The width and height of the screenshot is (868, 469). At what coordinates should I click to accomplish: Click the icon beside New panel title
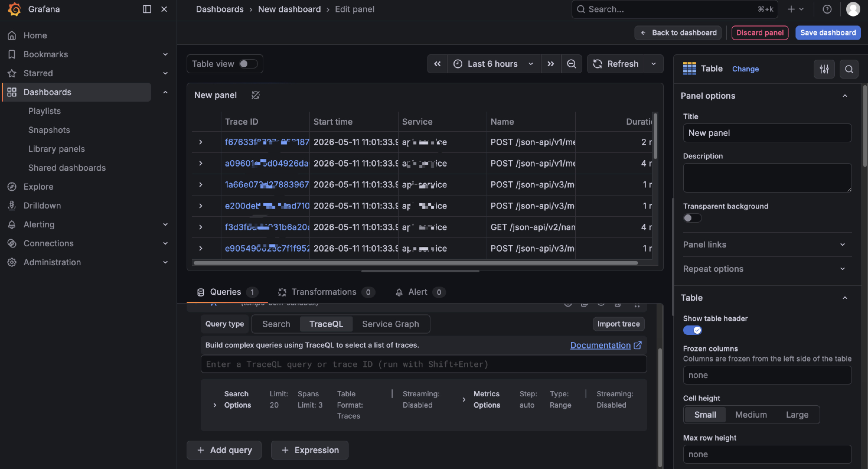pyautogui.click(x=255, y=95)
